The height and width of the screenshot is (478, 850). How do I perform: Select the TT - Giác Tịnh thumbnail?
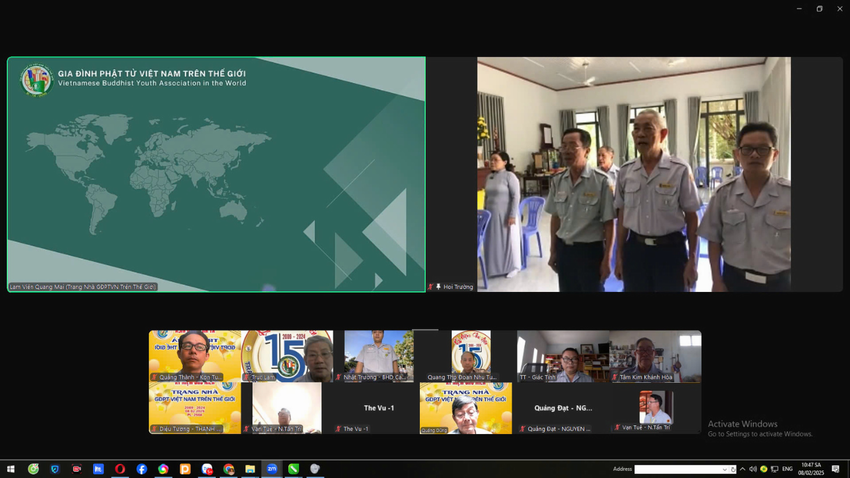click(563, 356)
